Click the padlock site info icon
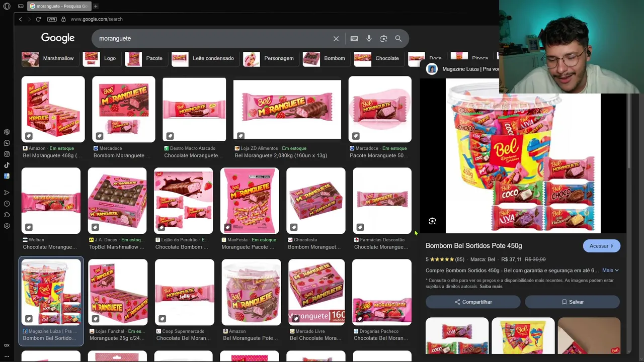 coord(63,19)
